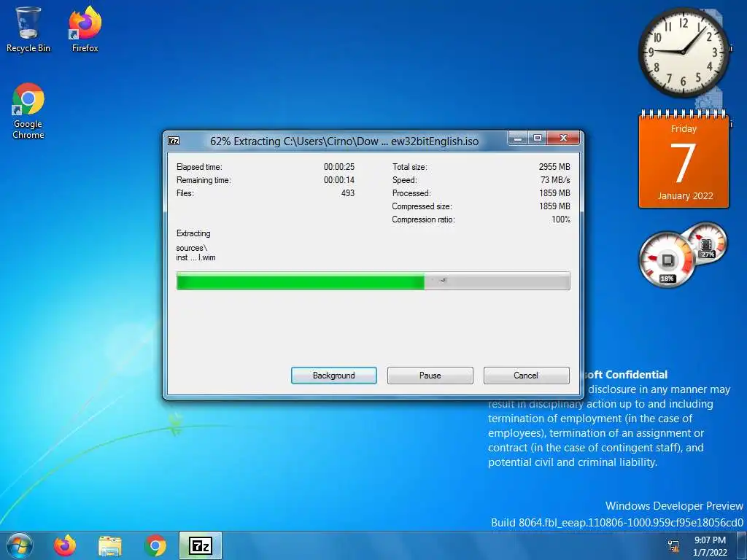Click the 'sources\' path text
This screenshot has height=560, width=747.
coord(192,248)
